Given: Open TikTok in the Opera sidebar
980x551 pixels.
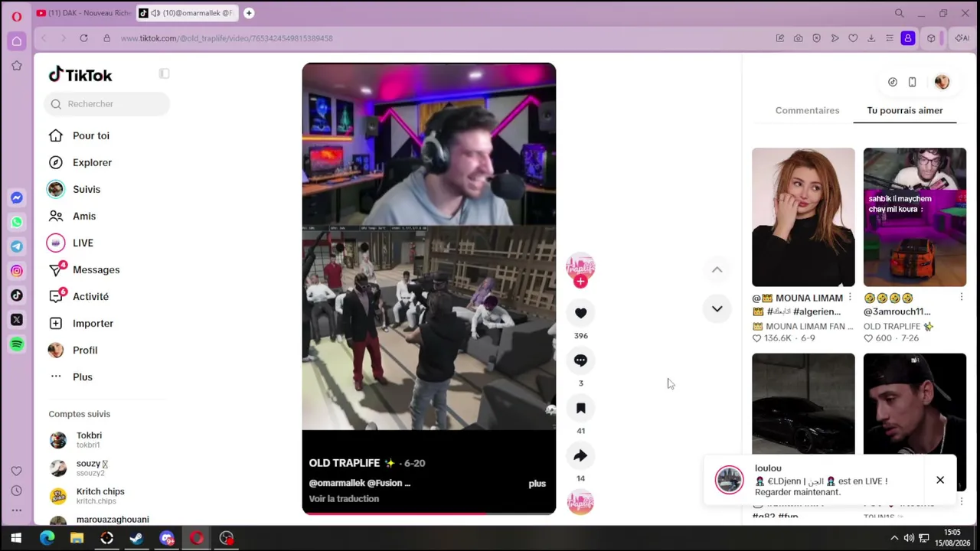Looking at the screenshot, I should point(17,295).
